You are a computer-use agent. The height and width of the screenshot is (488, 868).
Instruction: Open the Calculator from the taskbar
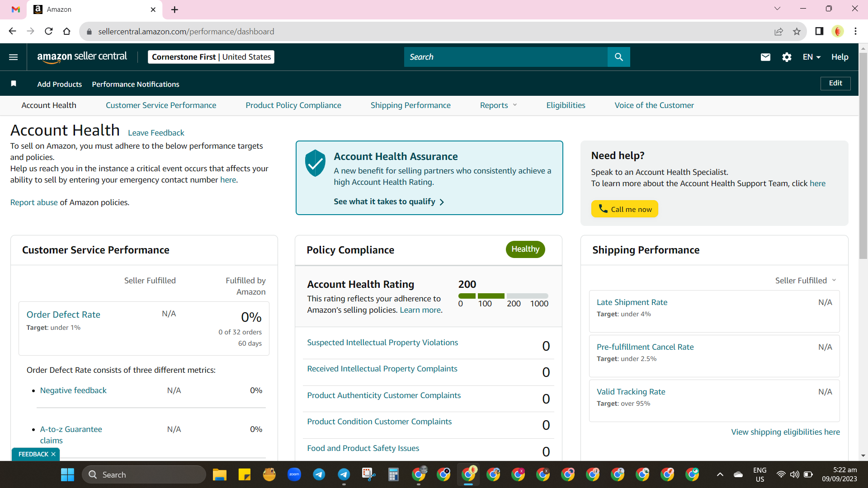coord(394,474)
